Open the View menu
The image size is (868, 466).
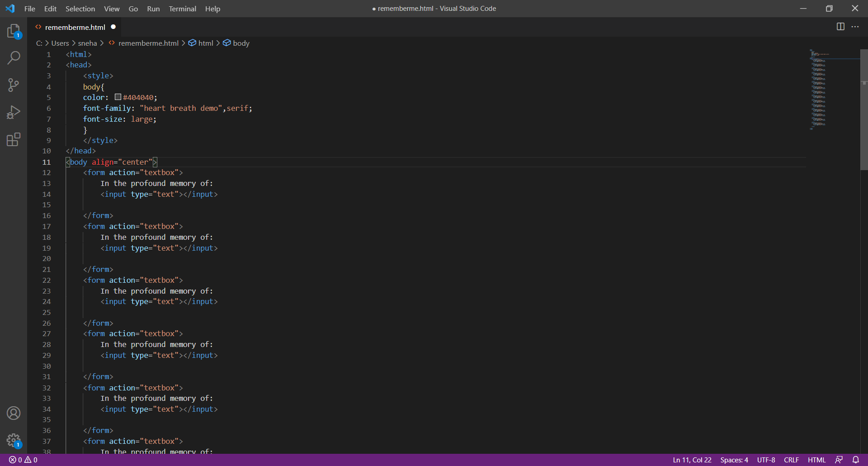(x=112, y=9)
